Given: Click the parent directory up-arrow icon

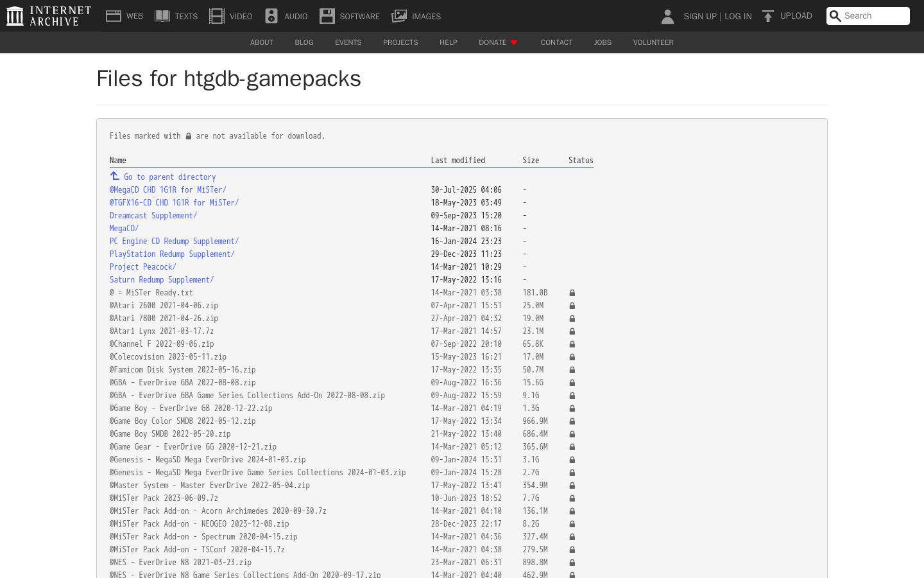Looking at the screenshot, I should click(x=115, y=176).
